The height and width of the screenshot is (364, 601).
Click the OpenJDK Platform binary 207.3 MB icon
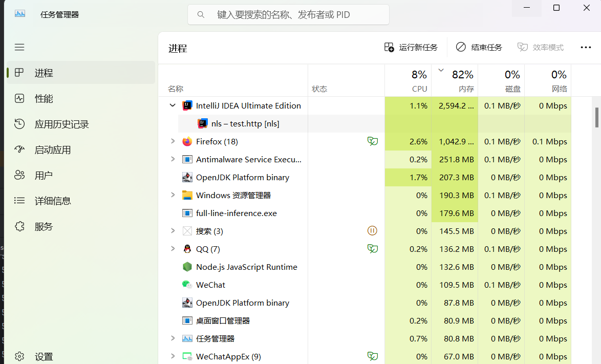(187, 178)
